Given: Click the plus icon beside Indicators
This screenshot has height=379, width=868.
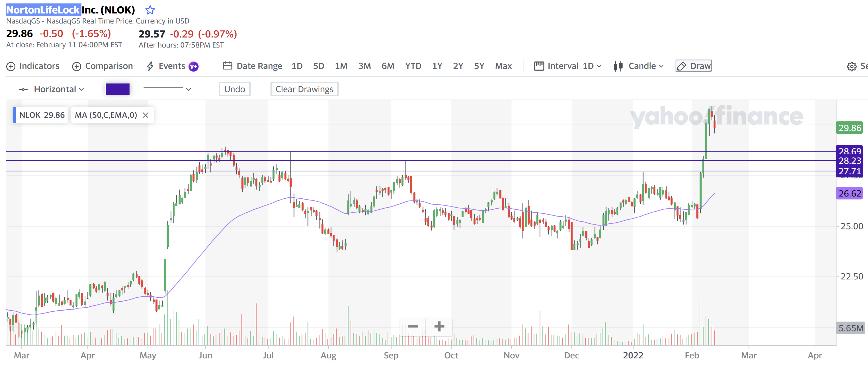Looking at the screenshot, I should click(x=11, y=67).
